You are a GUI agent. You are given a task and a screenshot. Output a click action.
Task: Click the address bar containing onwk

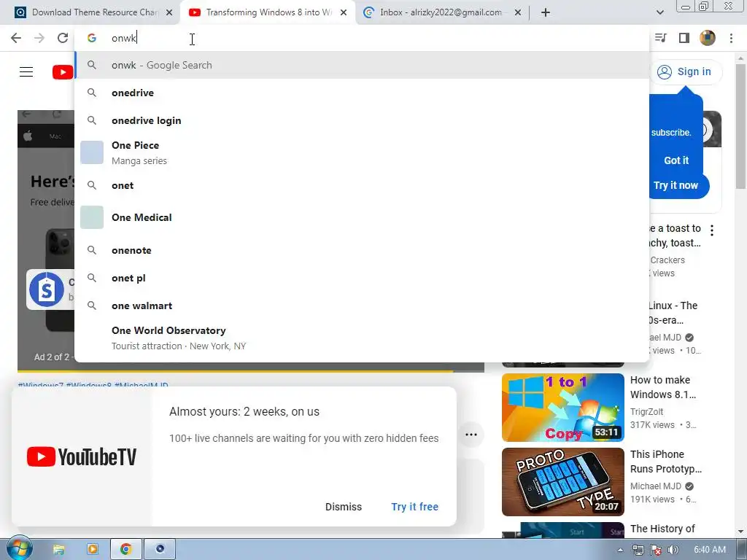362,38
